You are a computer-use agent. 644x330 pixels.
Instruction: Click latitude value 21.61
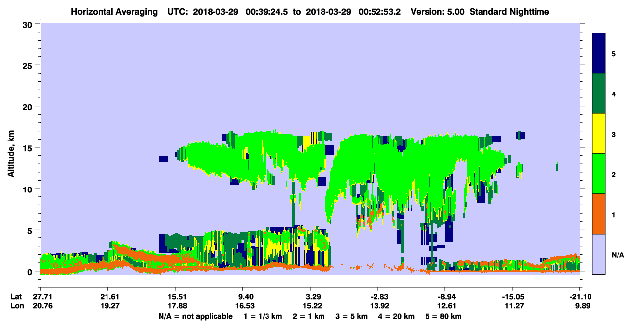pyautogui.click(x=107, y=297)
